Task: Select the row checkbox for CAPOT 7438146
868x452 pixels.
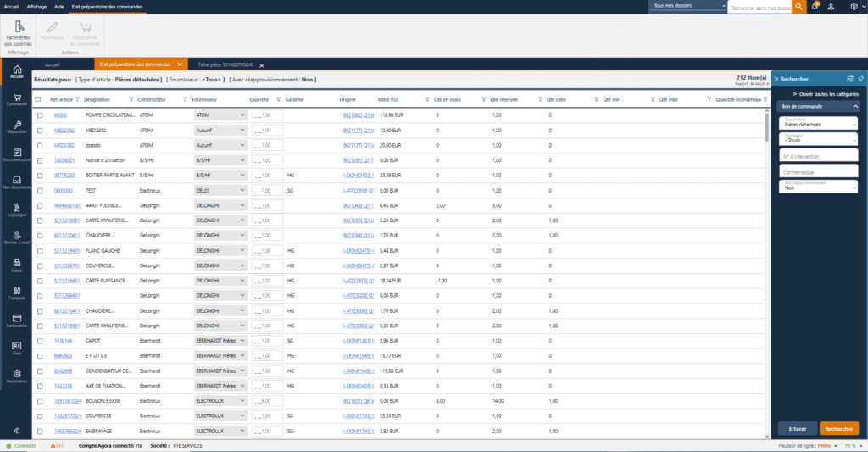Action: pos(39,340)
